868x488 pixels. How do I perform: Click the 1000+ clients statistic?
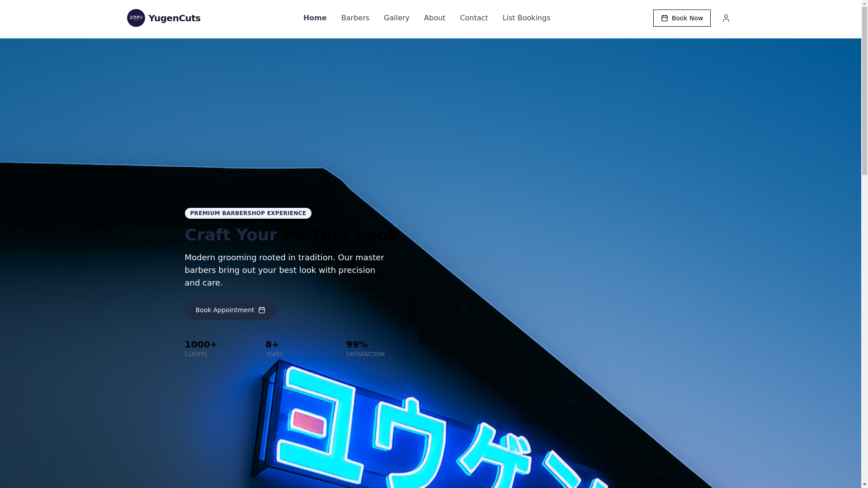(x=201, y=349)
